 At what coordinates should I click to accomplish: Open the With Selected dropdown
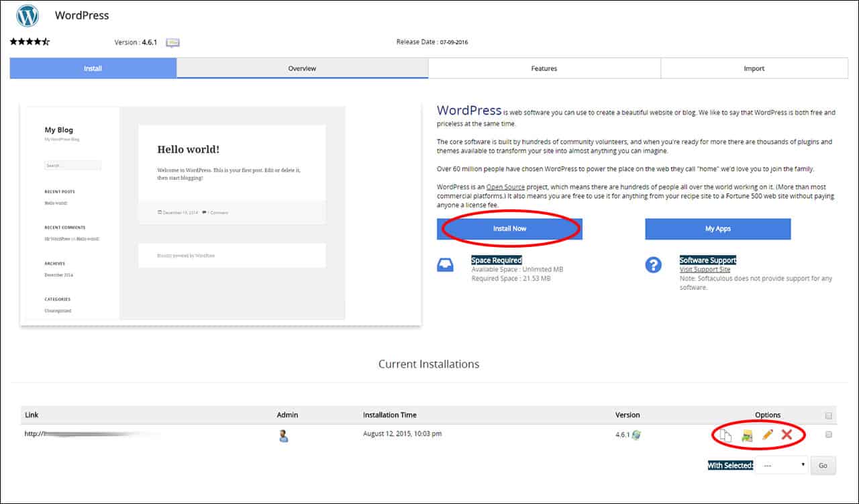pos(781,465)
